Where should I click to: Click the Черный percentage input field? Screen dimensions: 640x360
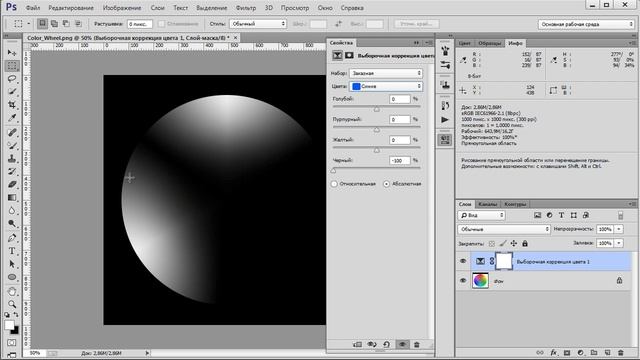click(x=399, y=160)
